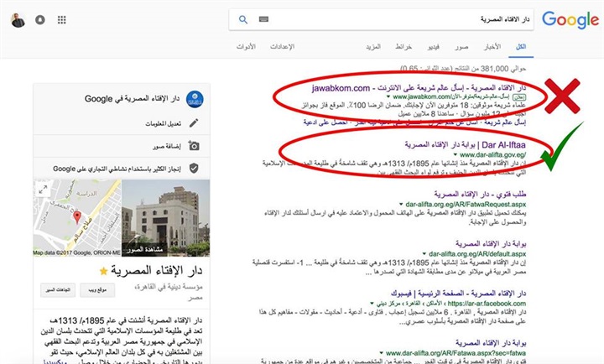Select the الكل (All) tab
The height and width of the screenshot is (364, 604).
521,47
